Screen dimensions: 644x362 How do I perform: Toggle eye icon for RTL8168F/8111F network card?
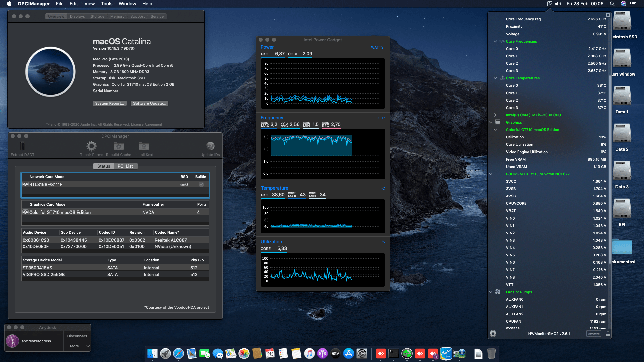click(25, 184)
